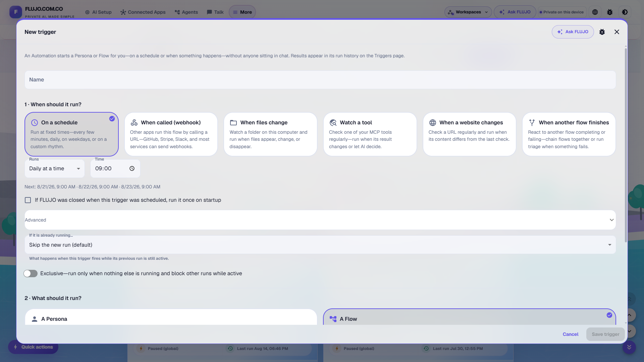
Task: Select Watch a tool trigger type
Action: (370, 134)
